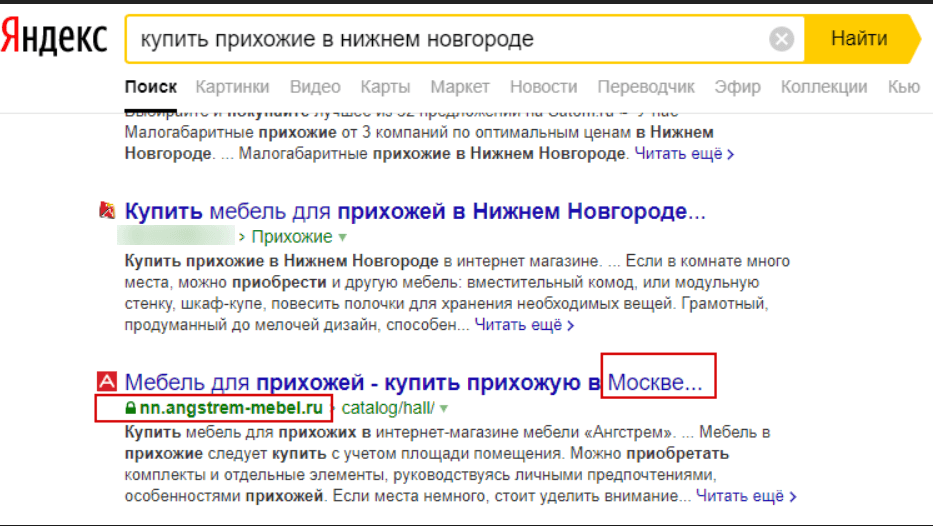Open the Карты tab

click(x=385, y=87)
